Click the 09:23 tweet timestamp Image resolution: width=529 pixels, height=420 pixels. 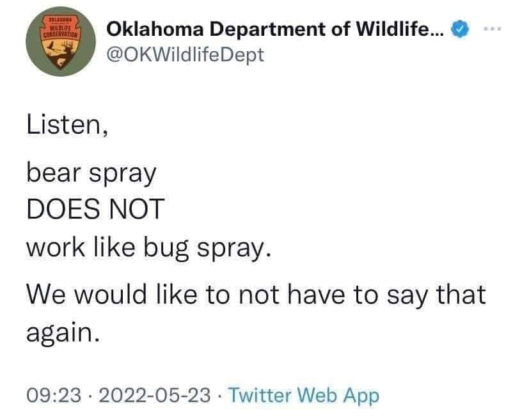click(54, 395)
